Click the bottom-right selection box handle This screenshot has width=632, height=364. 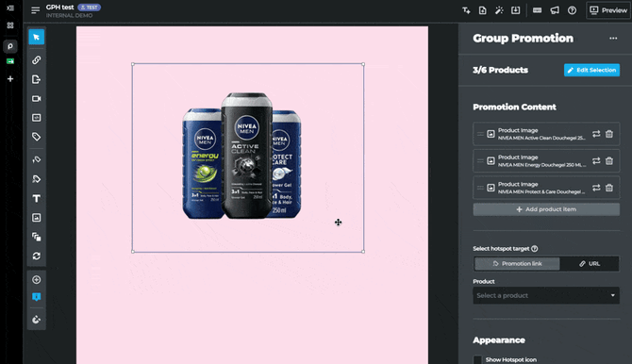[363, 252]
